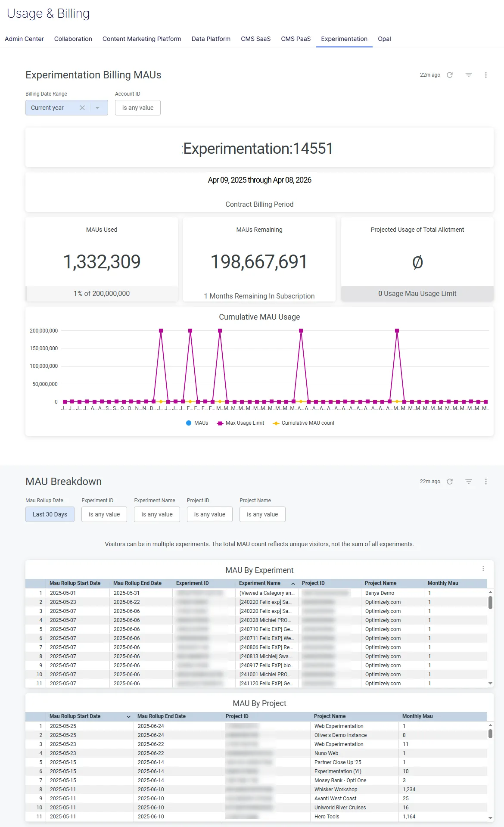
Task: Open filters for Experimentation Billing MAUs
Action: pyautogui.click(x=469, y=75)
